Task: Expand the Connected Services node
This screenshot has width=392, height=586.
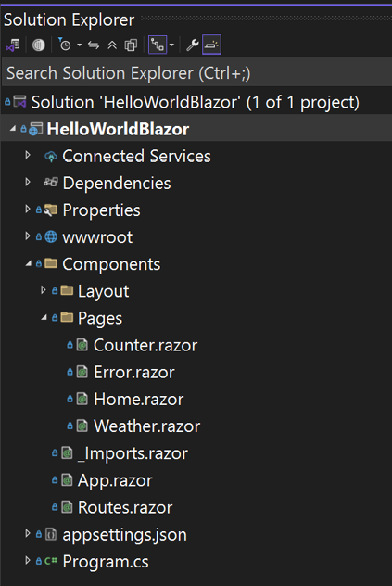Action: pos(28,155)
